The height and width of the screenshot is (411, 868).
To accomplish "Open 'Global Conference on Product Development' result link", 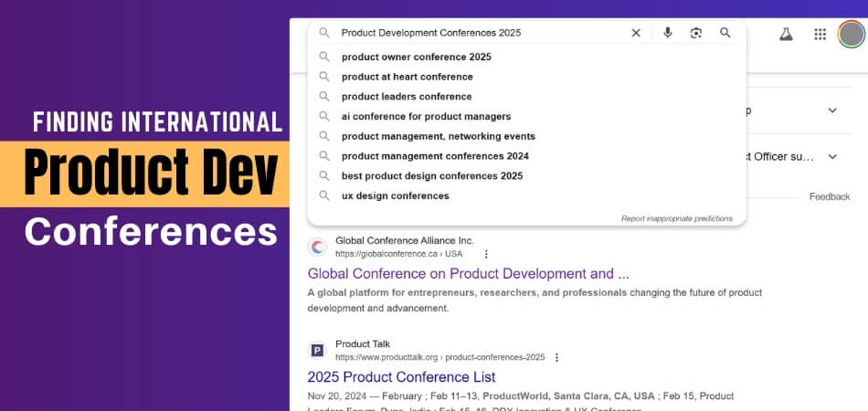I will pos(468,273).
